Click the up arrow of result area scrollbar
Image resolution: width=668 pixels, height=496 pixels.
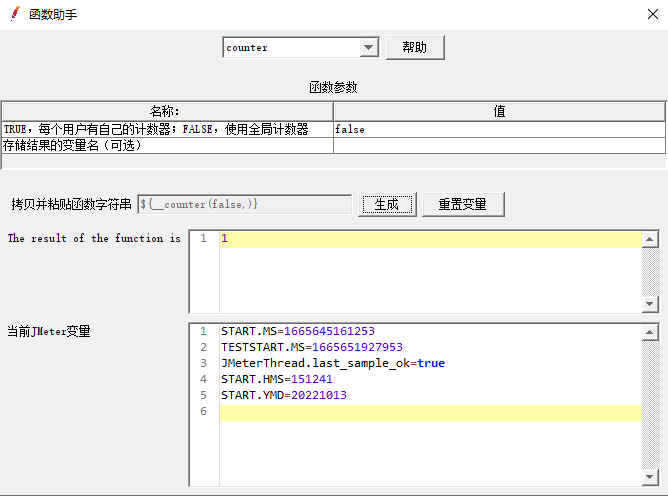click(x=650, y=239)
